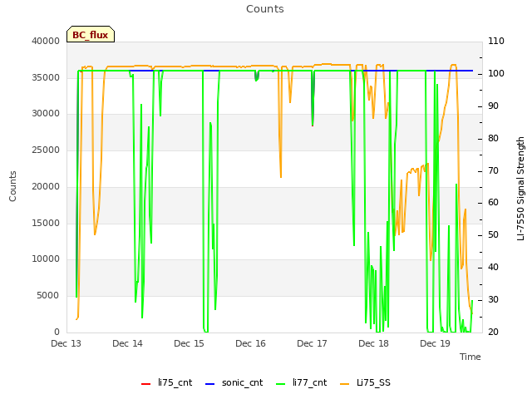
Task: Click the chart title Counts
Action: (265, 9)
